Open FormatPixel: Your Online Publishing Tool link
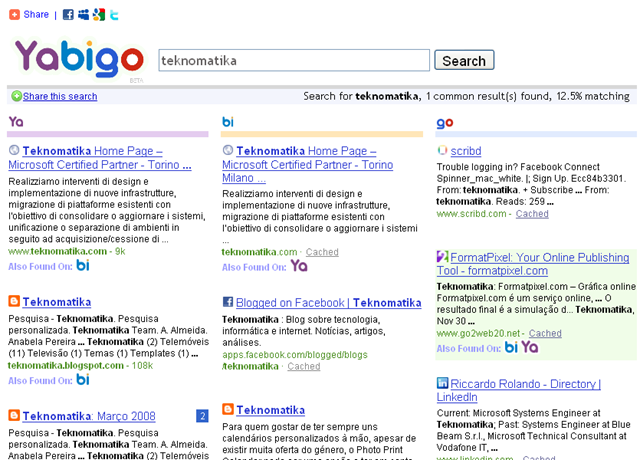This screenshot has width=640, height=460. (x=533, y=264)
